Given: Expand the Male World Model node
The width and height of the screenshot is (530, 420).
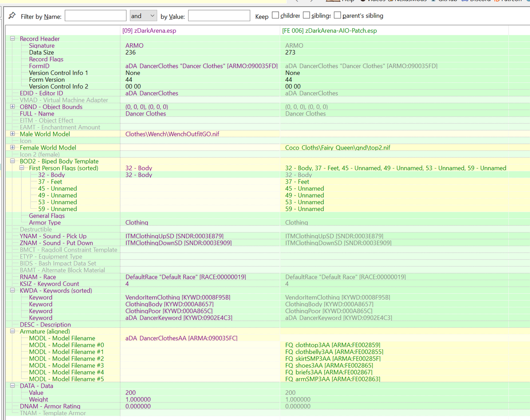Looking at the screenshot, I should (x=12, y=134).
